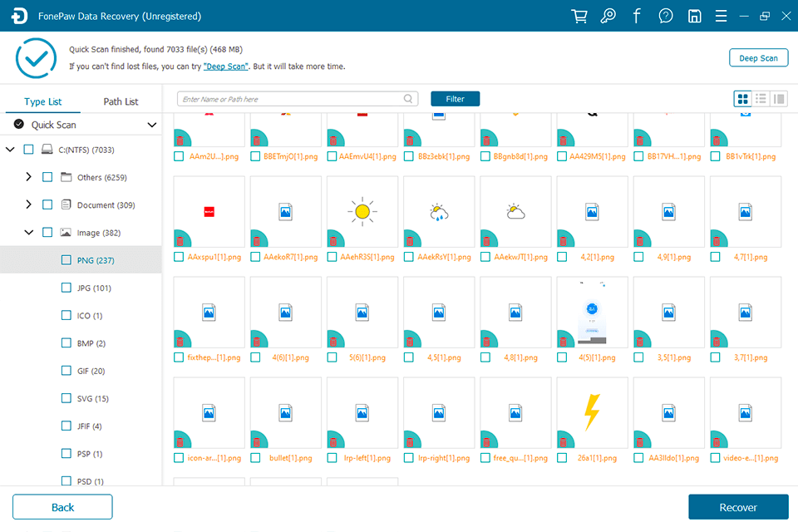Open the help question mark icon
The image size is (798, 532).
[x=665, y=16]
